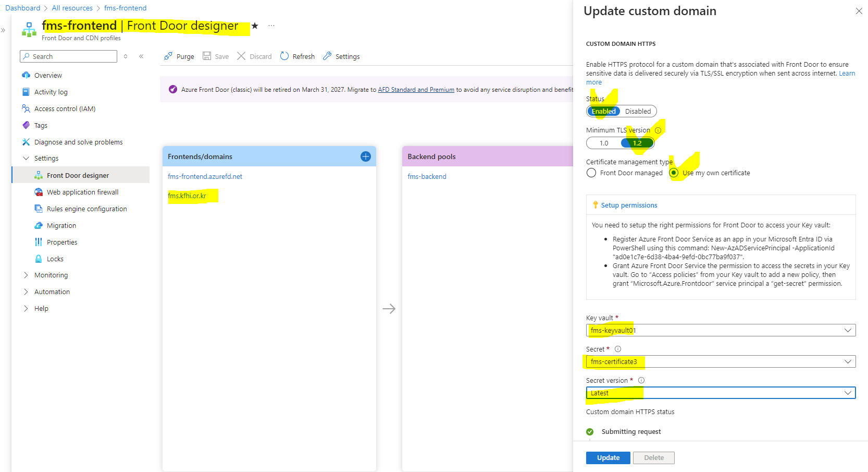
Task: Open the fms.kfhi.or.kr custom domain
Action: [187, 196]
